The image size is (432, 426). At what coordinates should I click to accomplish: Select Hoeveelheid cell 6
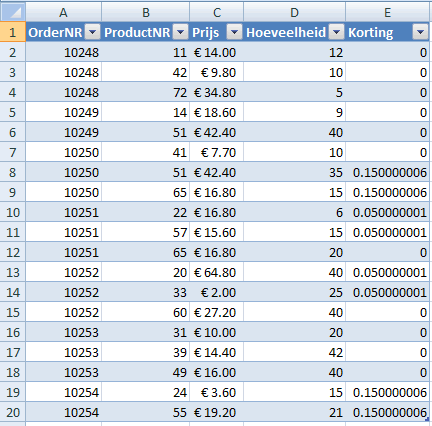(x=294, y=212)
